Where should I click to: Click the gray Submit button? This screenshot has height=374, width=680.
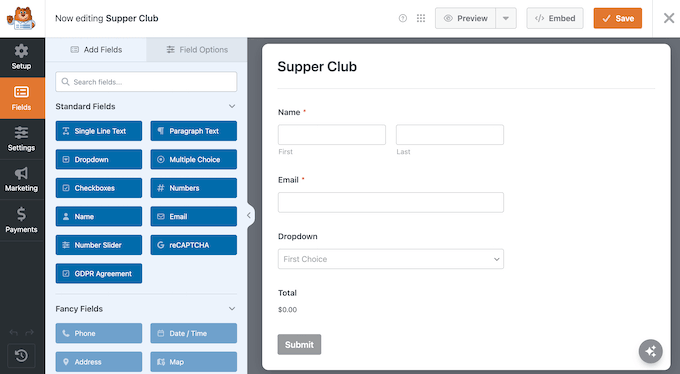point(299,344)
